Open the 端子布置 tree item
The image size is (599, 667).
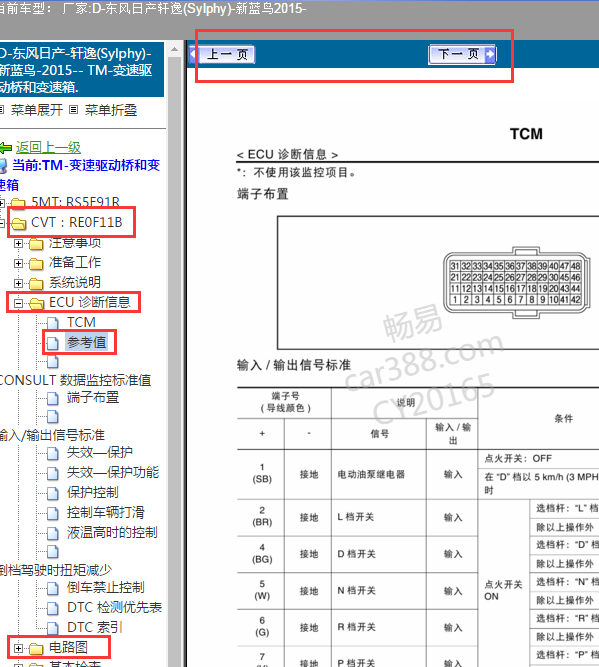click(93, 397)
